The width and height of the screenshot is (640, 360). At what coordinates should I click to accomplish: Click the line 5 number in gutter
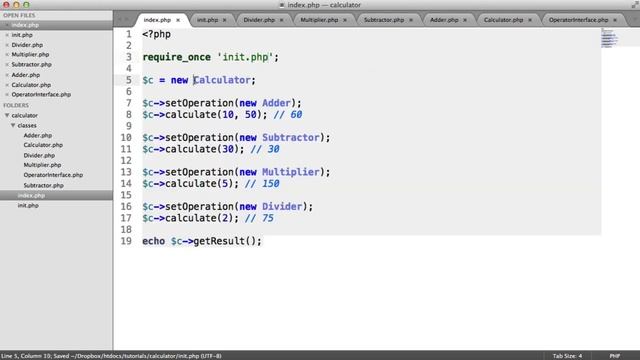129,80
